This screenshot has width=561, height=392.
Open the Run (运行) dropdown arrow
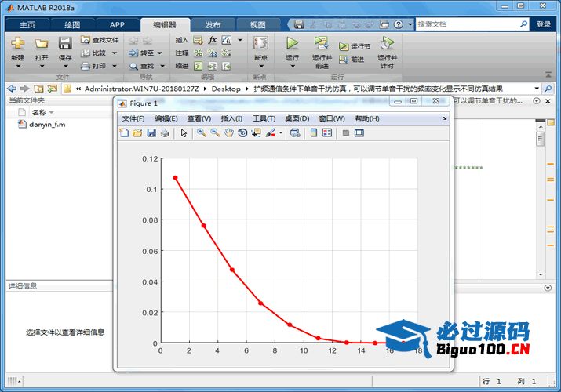pyautogui.click(x=293, y=66)
